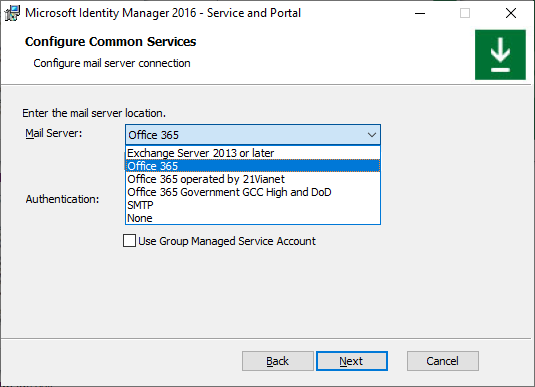The width and height of the screenshot is (535, 387).
Task: Click the Back button
Action: pos(278,361)
